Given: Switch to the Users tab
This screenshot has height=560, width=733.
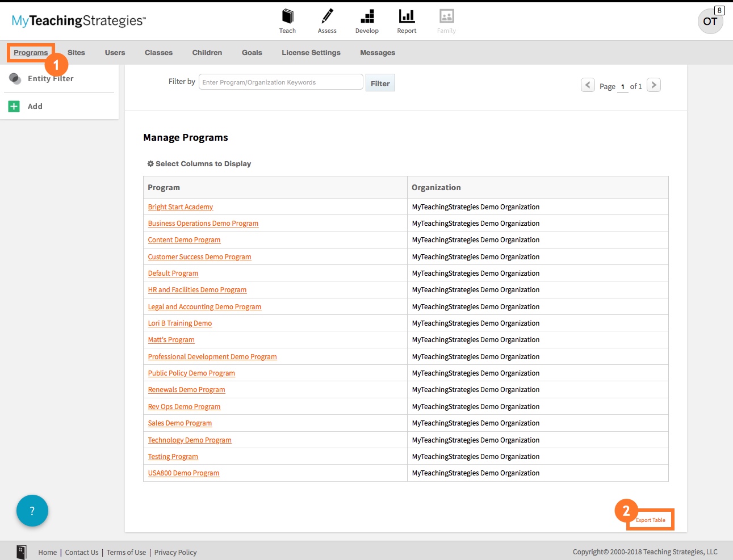Looking at the screenshot, I should pos(115,52).
